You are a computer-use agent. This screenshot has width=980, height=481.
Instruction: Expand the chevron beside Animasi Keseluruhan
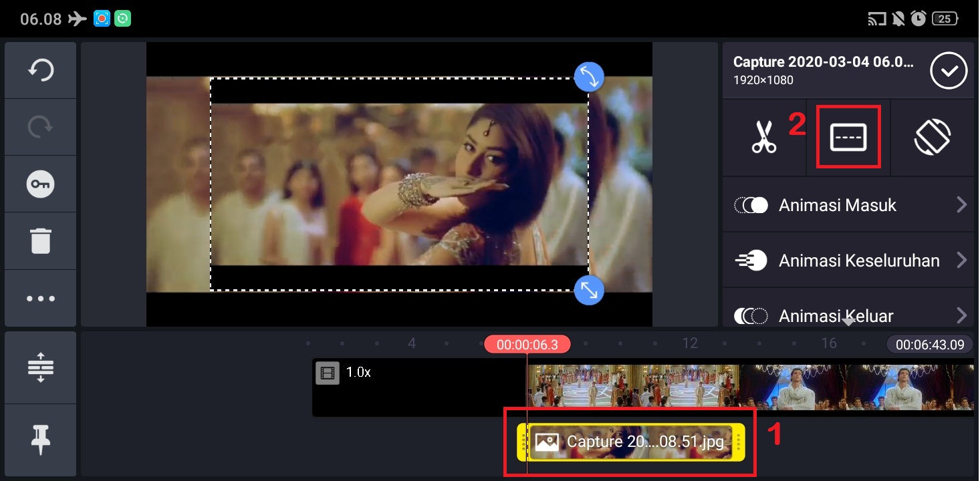(961, 260)
